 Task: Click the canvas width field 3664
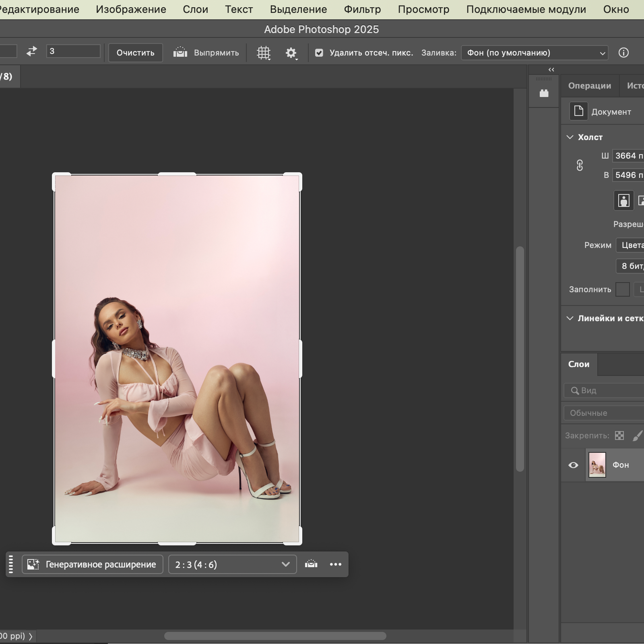pos(628,156)
